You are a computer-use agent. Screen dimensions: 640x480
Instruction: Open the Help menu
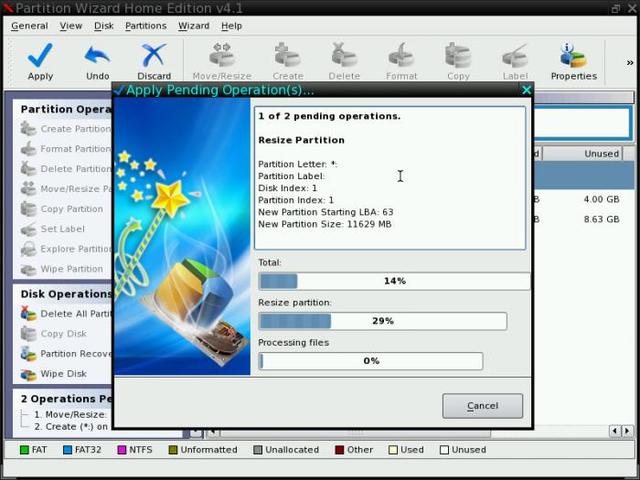tap(231, 26)
